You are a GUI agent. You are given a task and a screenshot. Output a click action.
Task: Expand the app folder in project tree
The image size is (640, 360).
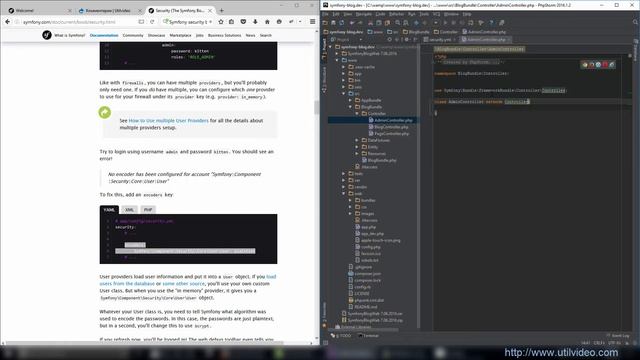[x=344, y=73]
